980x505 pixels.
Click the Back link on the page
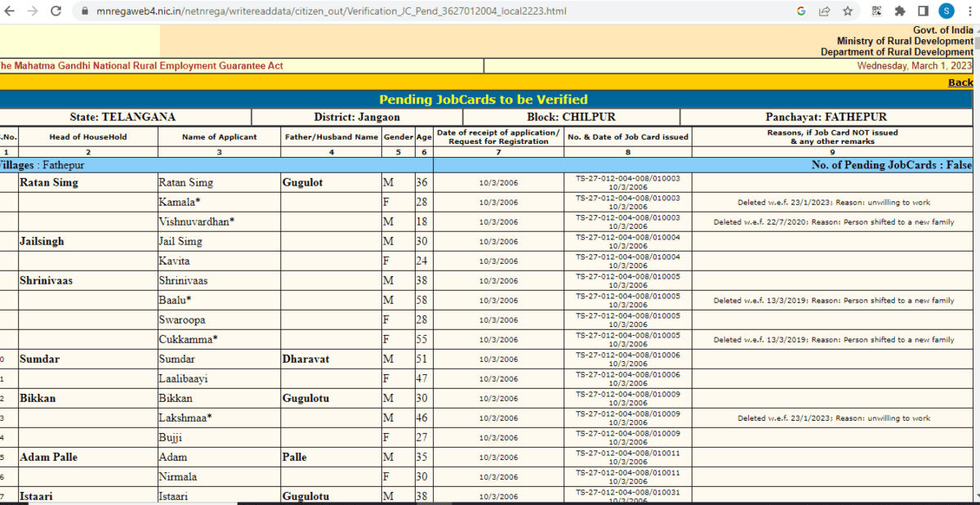point(960,82)
